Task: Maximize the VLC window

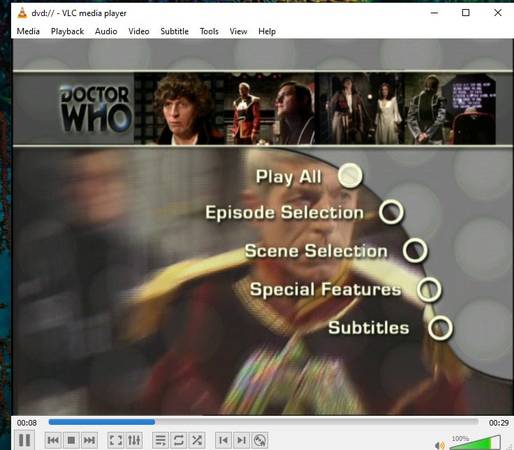Action: click(466, 13)
